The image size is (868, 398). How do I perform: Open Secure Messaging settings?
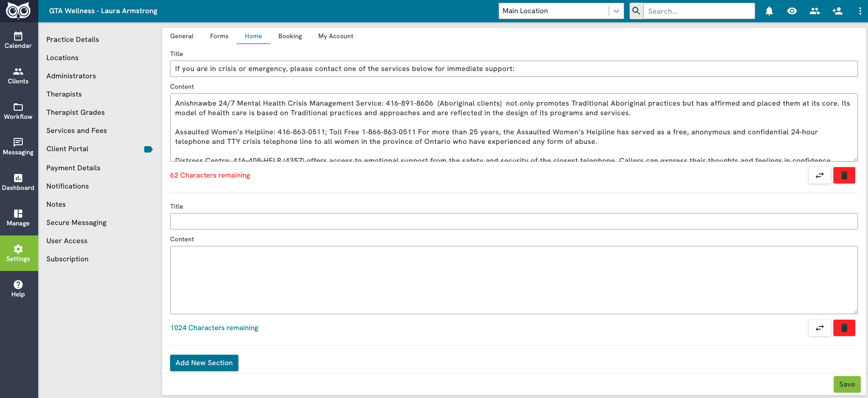click(76, 223)
